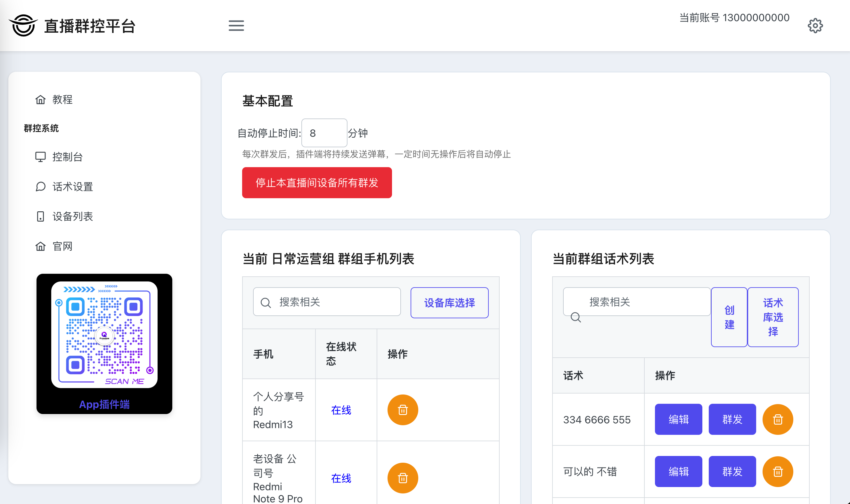Click 群发 for 可以的 不错
The width and height of the screenshot is (850, 504).
pyautogui.click(x=732, y=471)
